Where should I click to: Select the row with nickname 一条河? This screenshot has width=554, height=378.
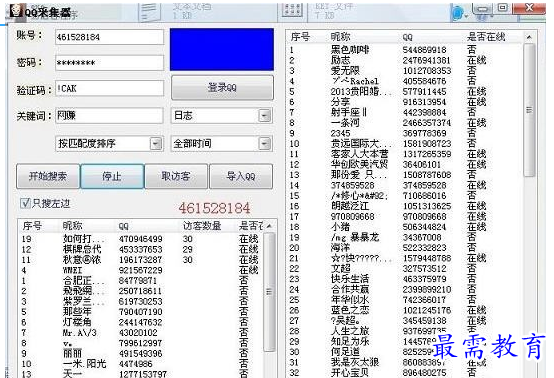[405, 123]
